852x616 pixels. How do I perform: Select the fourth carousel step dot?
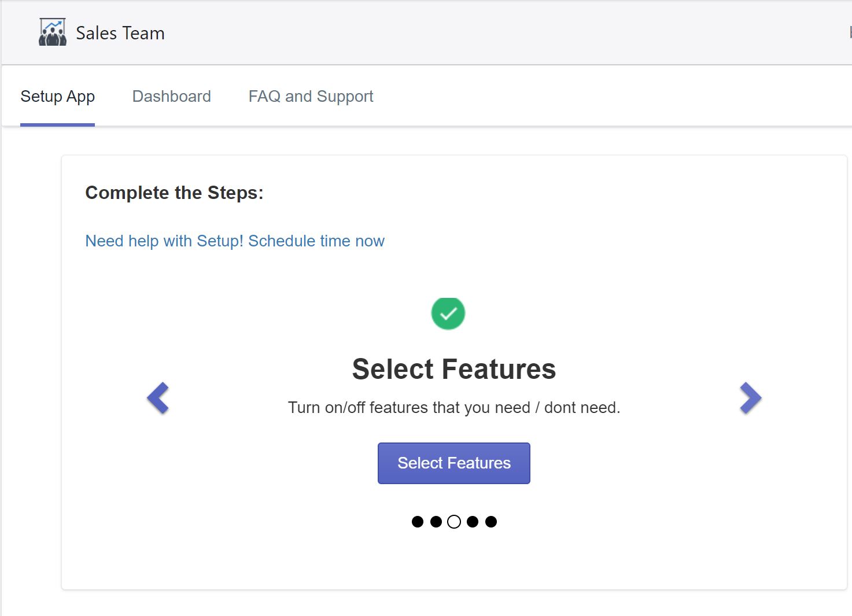[x=473, y=522]
